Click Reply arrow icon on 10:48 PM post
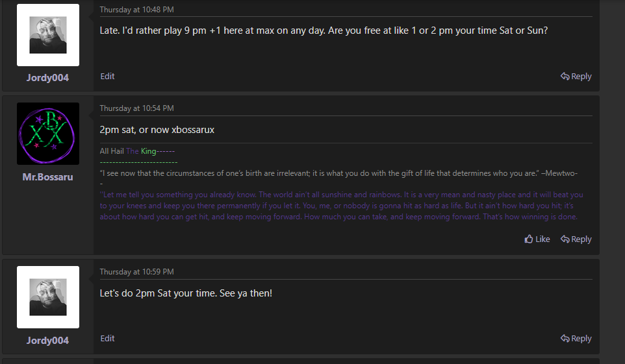 (565, 77)
